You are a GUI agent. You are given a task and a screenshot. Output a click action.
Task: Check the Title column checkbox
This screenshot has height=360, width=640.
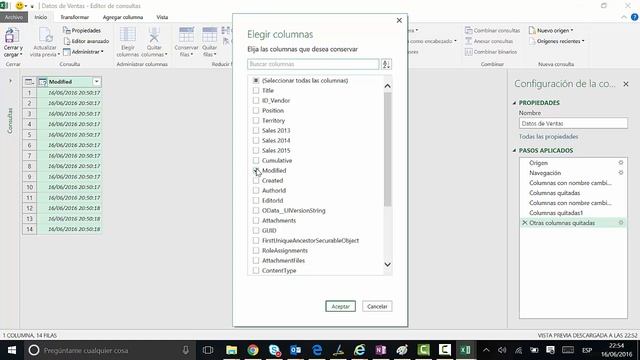256,90
